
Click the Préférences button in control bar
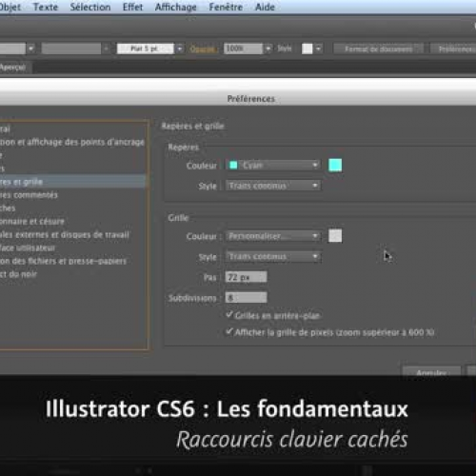point(454,49)
